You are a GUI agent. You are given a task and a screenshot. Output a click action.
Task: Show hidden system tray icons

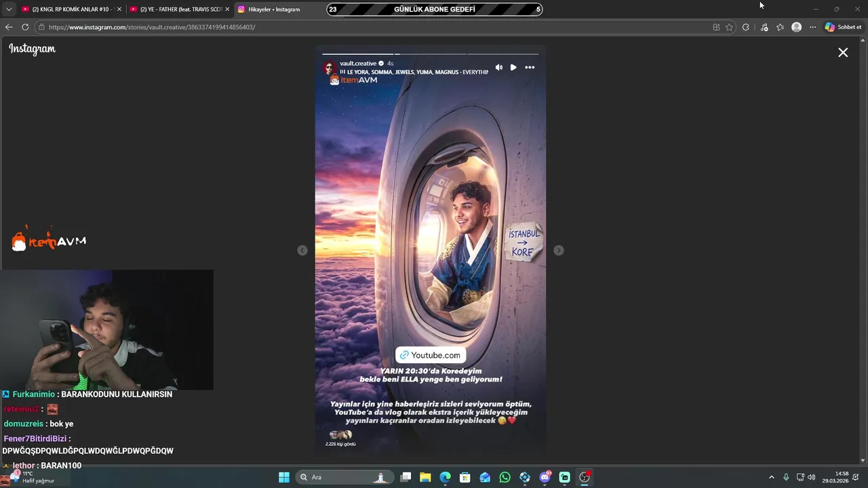click(x=771, y=477)
